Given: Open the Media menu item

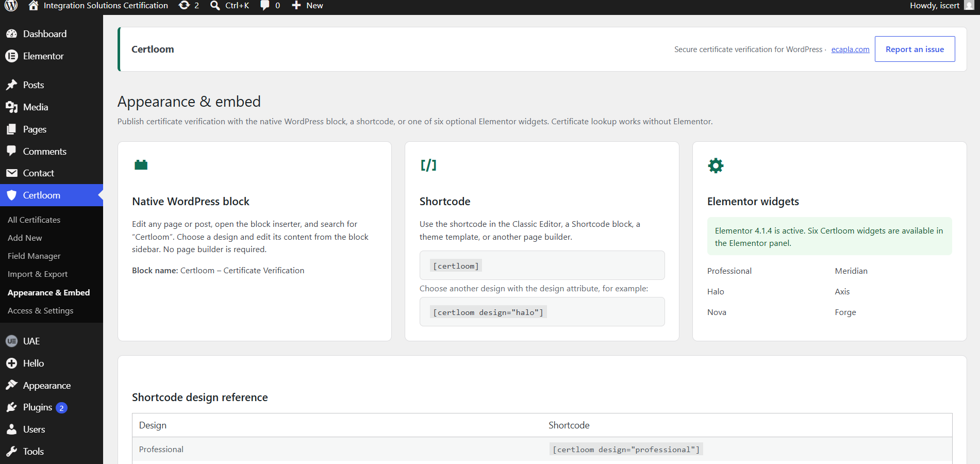Looking at the screenshot, I should (x=52, y=107).
